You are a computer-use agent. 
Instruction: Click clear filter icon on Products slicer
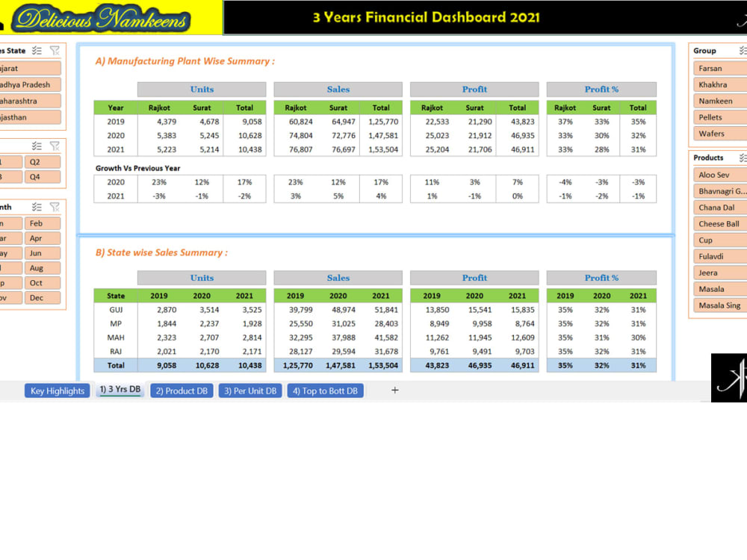pyautogui.click(x=746, y=158)
